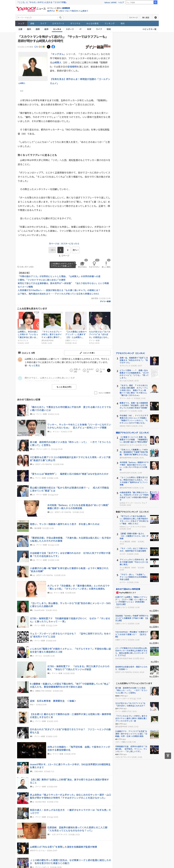Click the comment count icon under the headline
This screenshot has height=868, width=174.
click(36, 47)
